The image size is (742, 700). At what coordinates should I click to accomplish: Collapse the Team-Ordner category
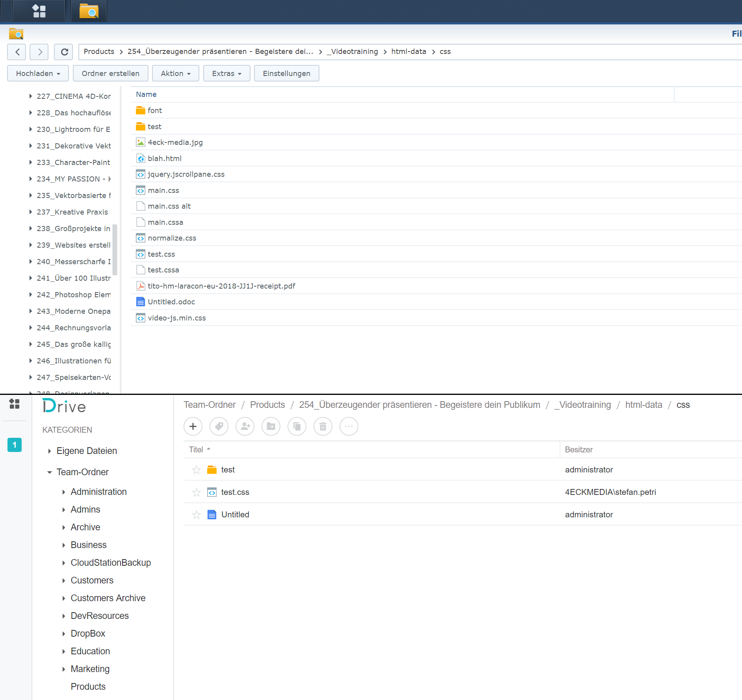[49, 472]
